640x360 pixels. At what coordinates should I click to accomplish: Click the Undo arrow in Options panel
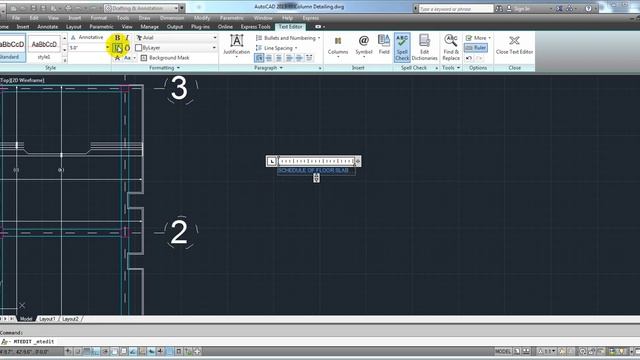point(469,58)
